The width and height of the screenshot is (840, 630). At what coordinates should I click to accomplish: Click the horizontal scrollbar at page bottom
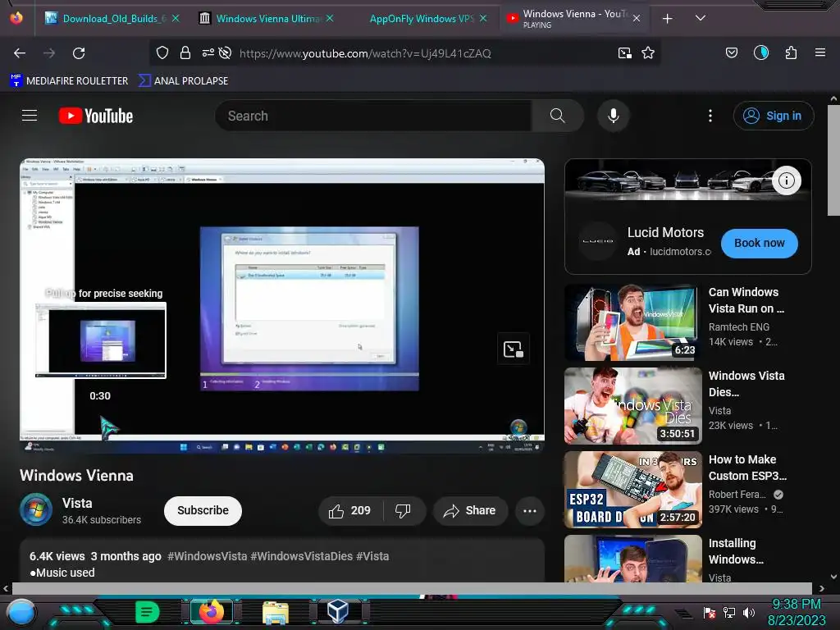click(x=412, y=588)
